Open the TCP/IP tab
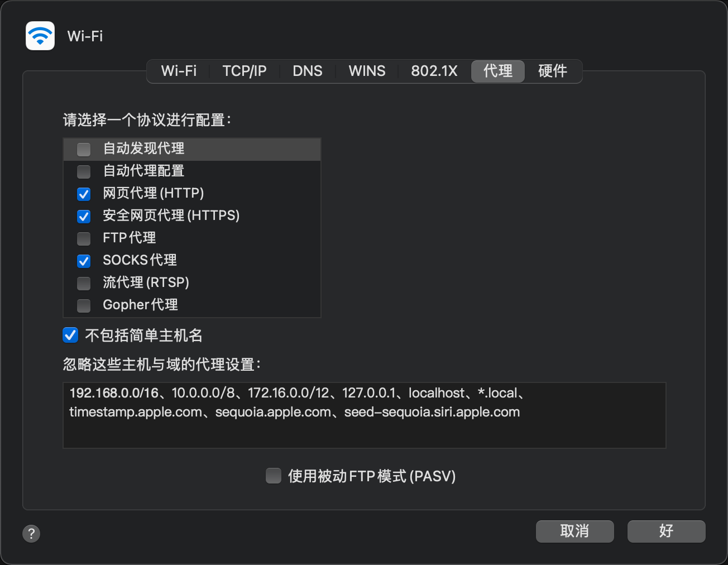The width and height of the screenshot is (728, 565). pyautogui.click(x=244, y=71)
